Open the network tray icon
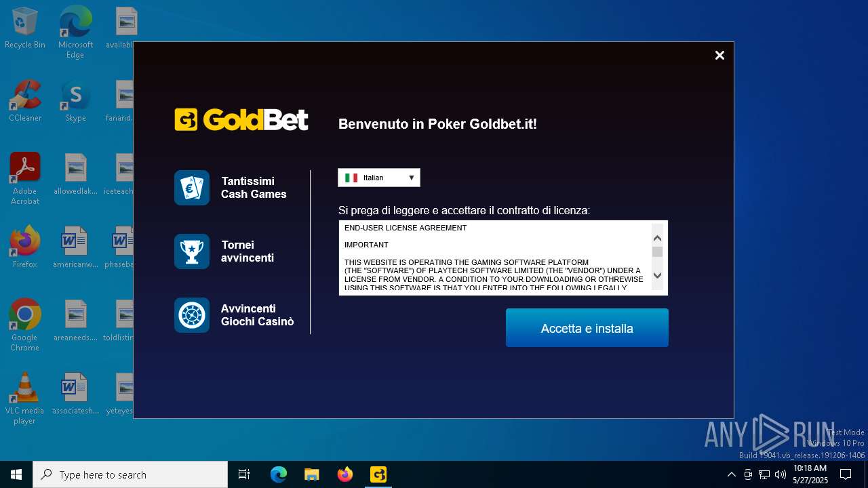The height and width of the screenshot is (488, 868). coord(764,474)
